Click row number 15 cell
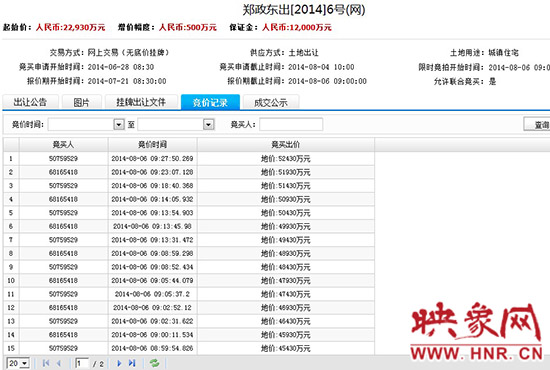 click(x=11, y=348)
